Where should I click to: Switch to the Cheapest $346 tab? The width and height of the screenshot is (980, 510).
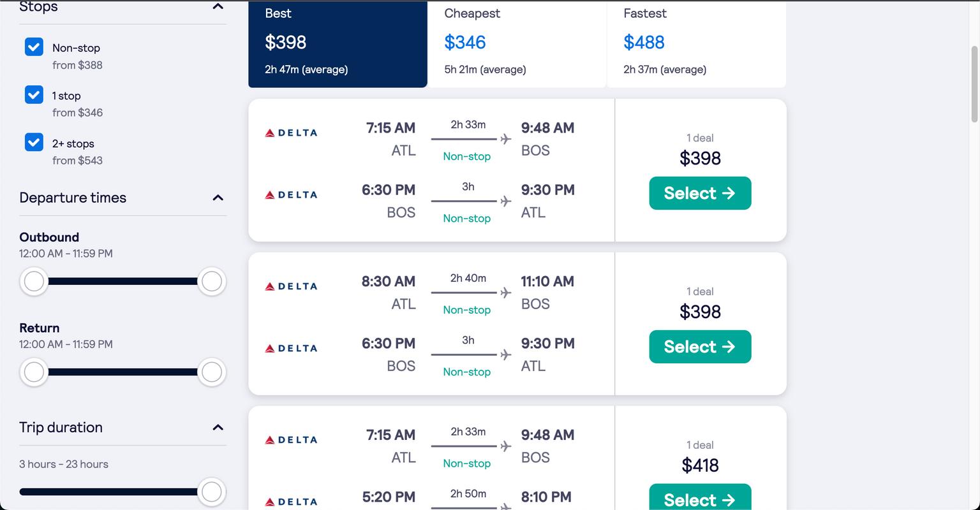516,42
